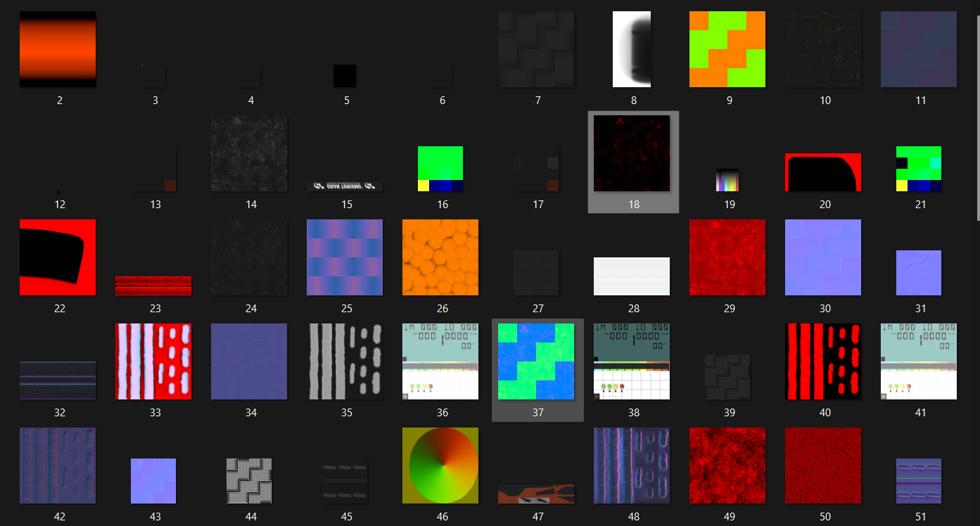Open the dark red noise texture 18
Viewport: 980px width, 526px height.
tap(632, 153)
